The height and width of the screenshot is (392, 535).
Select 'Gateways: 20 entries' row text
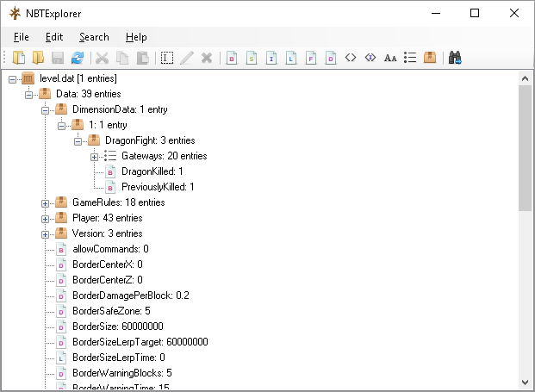164,156
